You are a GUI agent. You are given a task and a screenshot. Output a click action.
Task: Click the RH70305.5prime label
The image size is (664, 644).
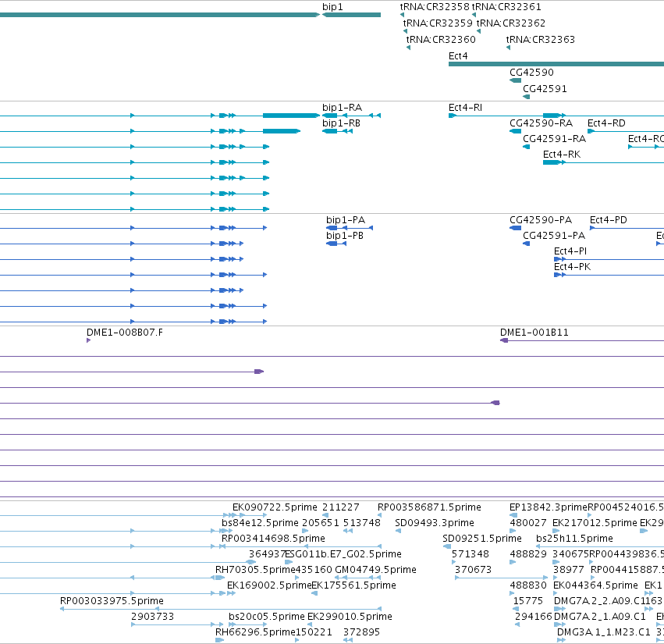click(x=255, y=570)
